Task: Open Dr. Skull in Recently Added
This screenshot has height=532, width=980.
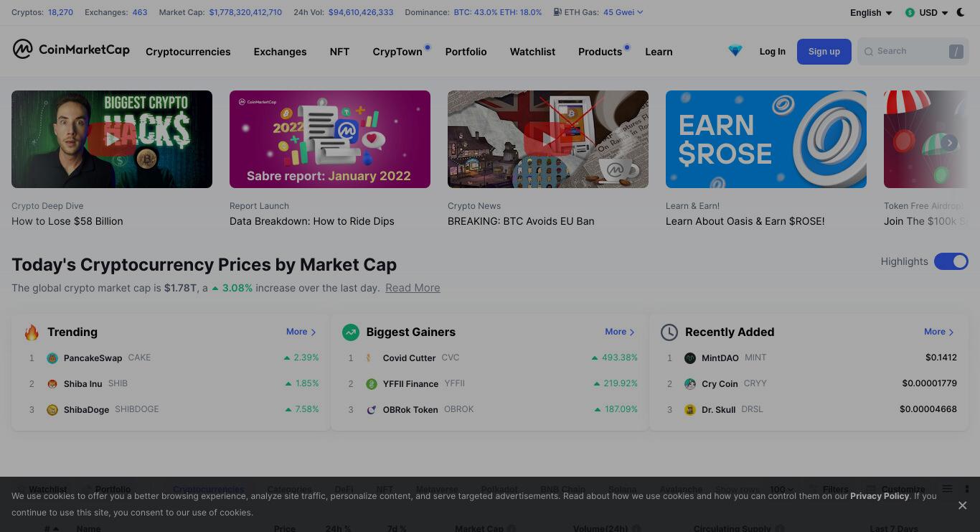Action: tap(718, 410)
